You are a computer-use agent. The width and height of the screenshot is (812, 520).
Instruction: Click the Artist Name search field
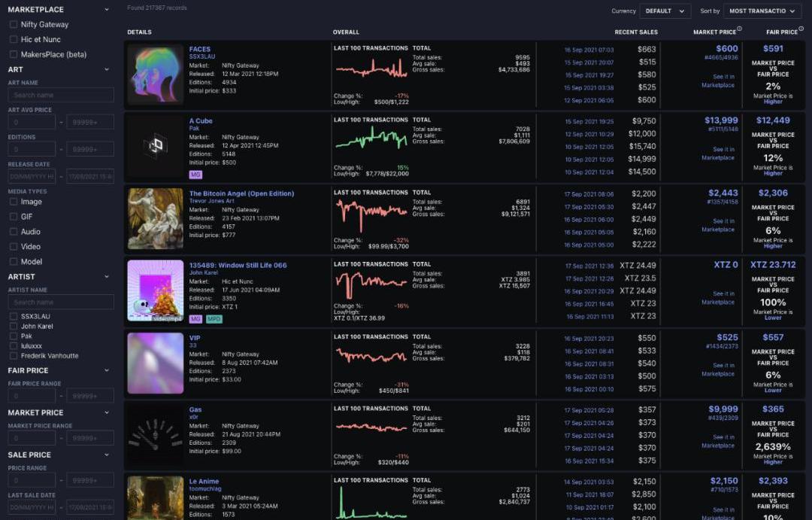point(61,302)
